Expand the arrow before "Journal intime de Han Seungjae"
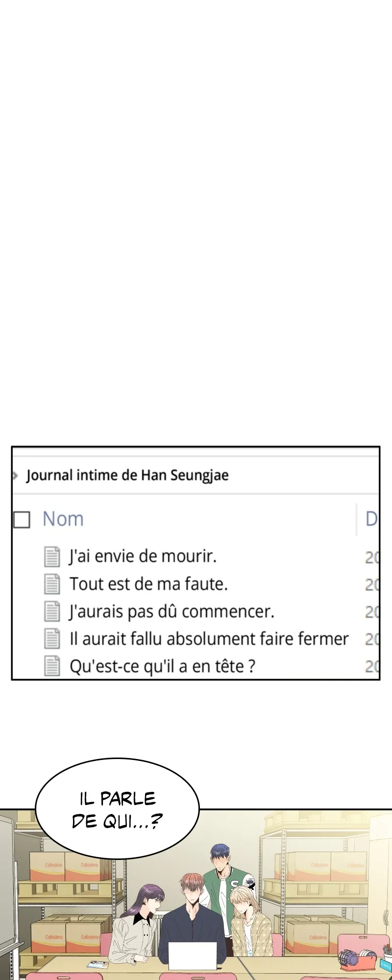Viewport: 392px width, 980px height. tap(16, 475)
